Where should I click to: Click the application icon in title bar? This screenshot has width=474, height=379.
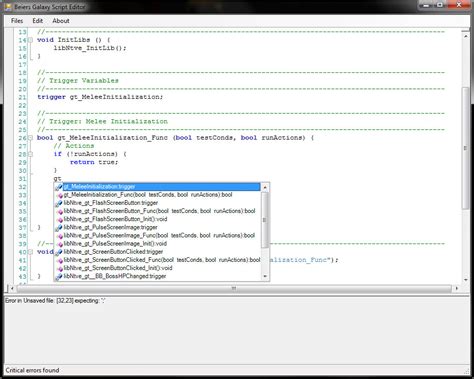pos(8,7)
